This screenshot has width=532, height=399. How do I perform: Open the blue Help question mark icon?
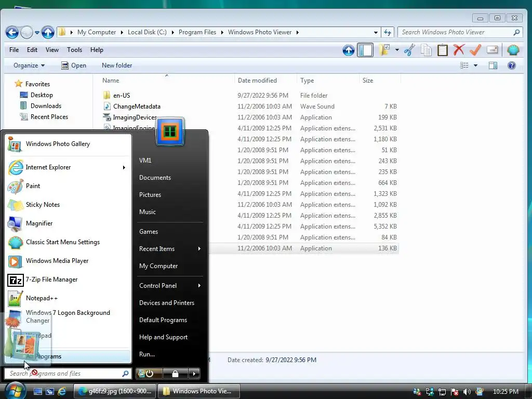click(512, 65)
